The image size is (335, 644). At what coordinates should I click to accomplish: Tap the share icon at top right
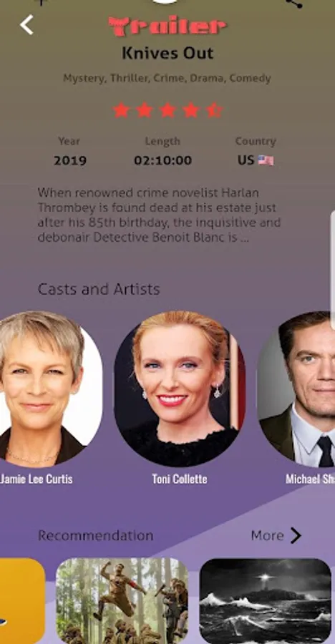coord(294,4)
